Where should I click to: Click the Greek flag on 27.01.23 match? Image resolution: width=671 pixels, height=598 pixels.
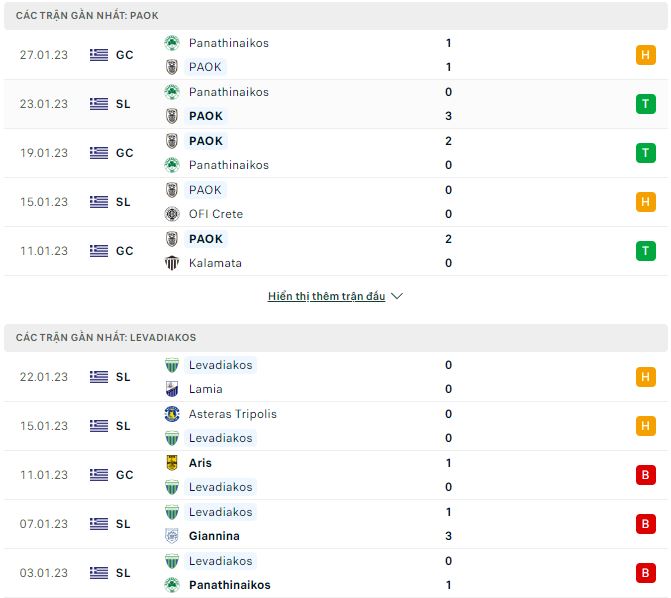[98, 55]
